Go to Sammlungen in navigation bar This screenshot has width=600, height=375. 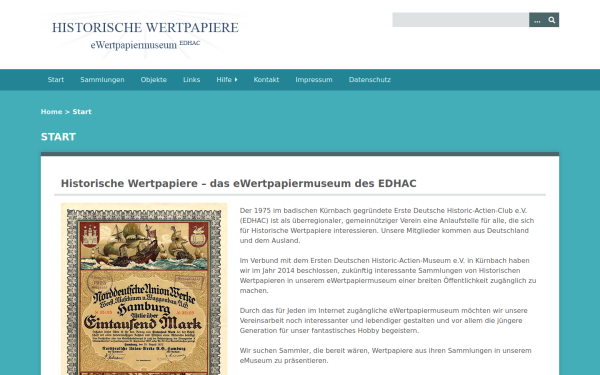point(102,80)
